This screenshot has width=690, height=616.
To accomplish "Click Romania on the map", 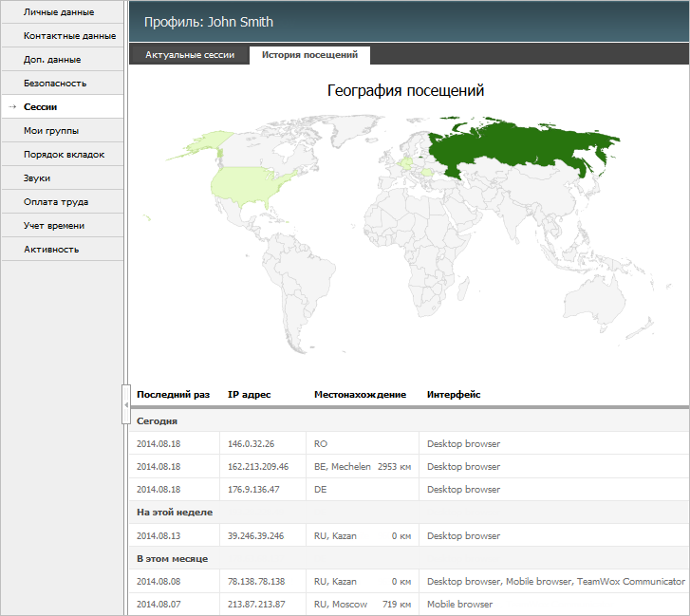I will click(x=427, y=172).
